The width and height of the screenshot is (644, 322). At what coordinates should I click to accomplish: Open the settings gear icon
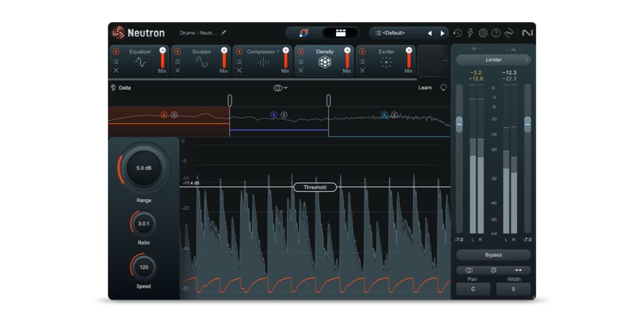pos(483,33)
